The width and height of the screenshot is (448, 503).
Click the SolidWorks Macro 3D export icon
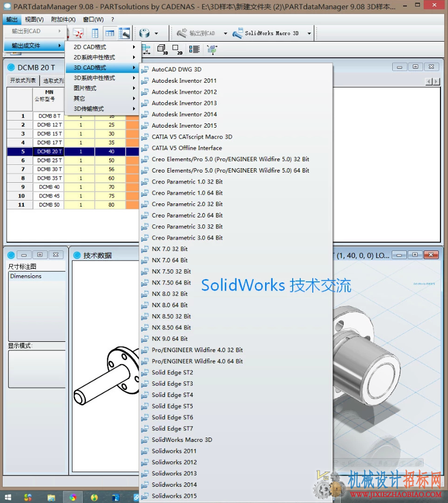[x=238, y=33]
